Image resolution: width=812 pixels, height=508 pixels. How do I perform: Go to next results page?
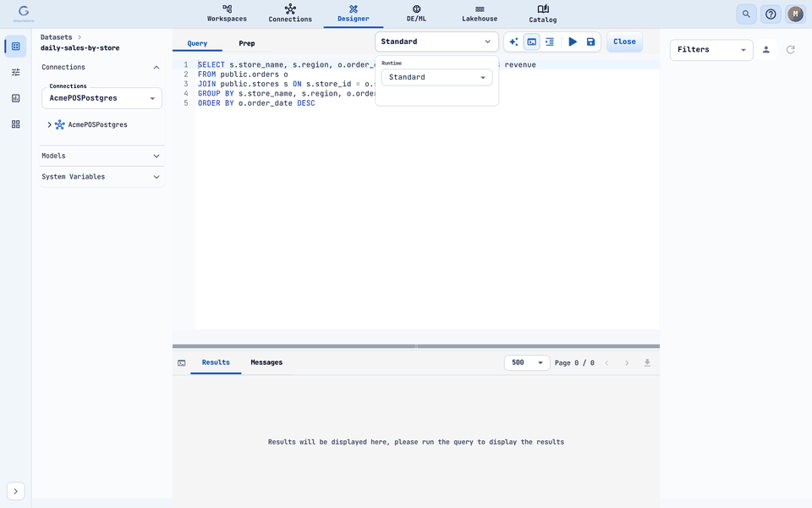(627, 363)
